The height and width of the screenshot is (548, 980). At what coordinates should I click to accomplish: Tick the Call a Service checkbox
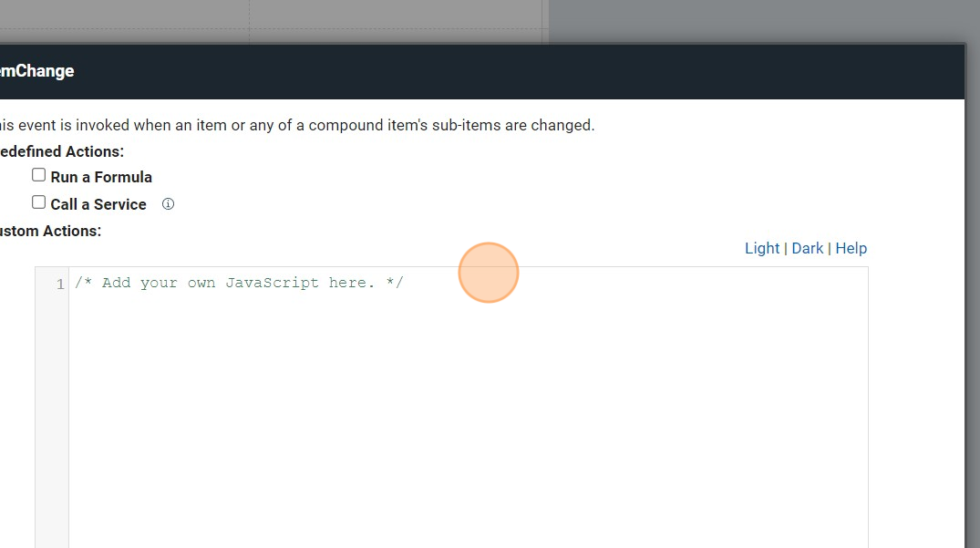(39, 202)
